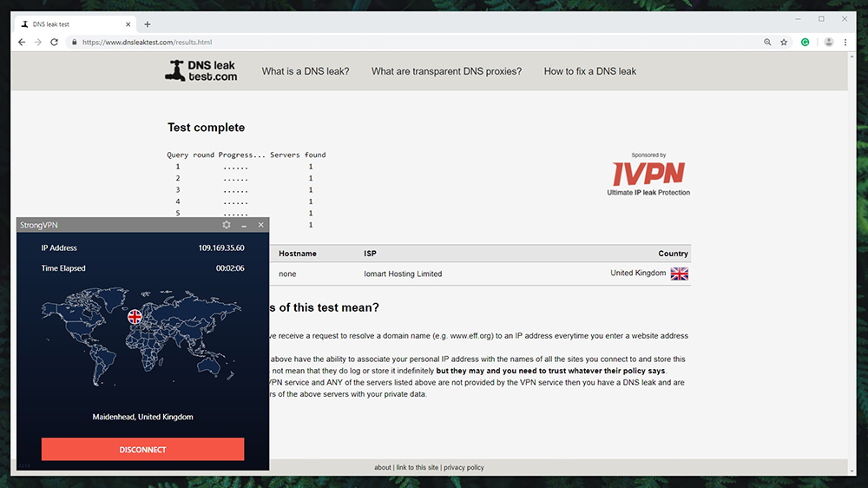
Task: Click the IP address value 109.169.35.60
Action: click(221, 247)
